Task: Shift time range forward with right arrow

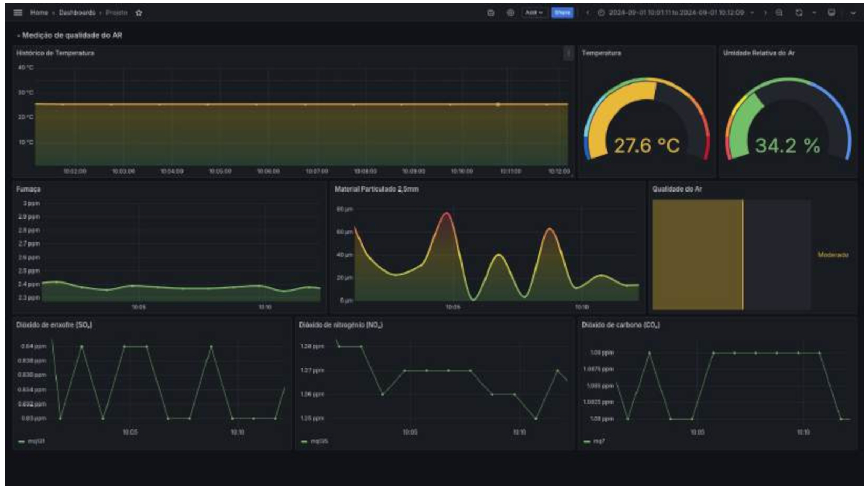Action: (765, 13)
